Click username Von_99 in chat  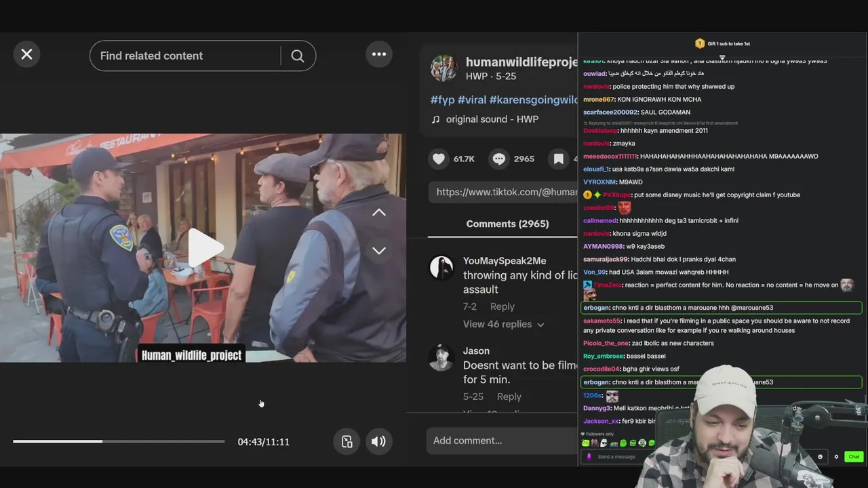coord(595,272)
